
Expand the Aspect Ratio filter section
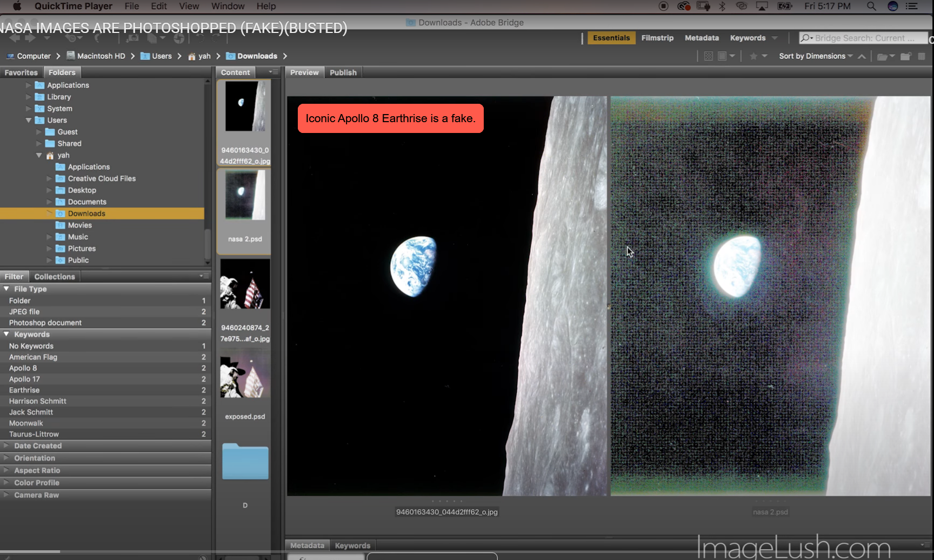(6, 470)
